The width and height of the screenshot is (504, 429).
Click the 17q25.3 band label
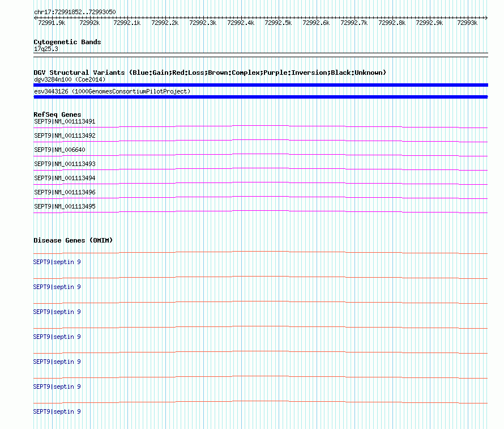click(x=46, y=49)
